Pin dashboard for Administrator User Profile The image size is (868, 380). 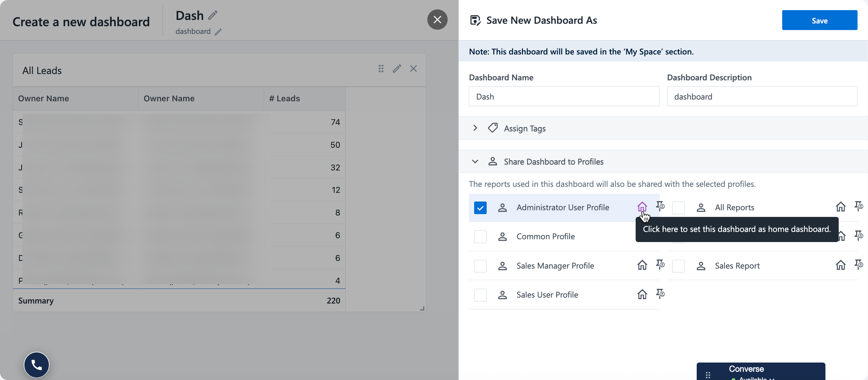point(660,207)
